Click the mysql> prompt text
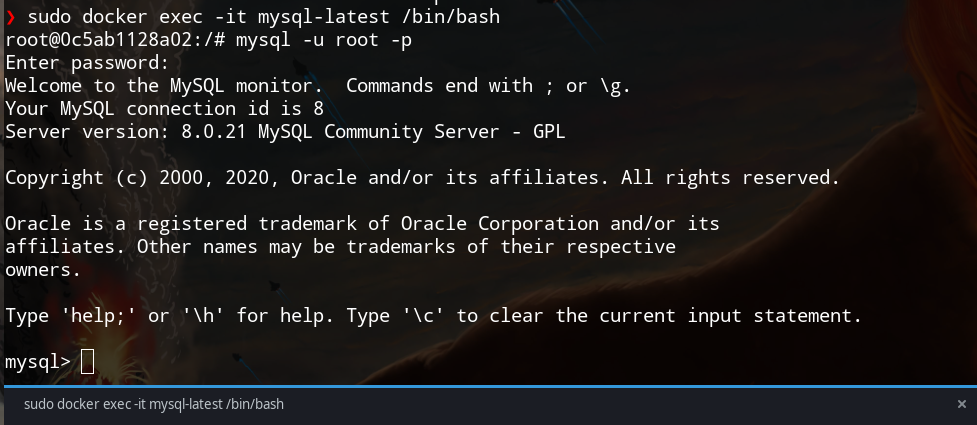The image size is (977, 425). (x=37, y=361)
